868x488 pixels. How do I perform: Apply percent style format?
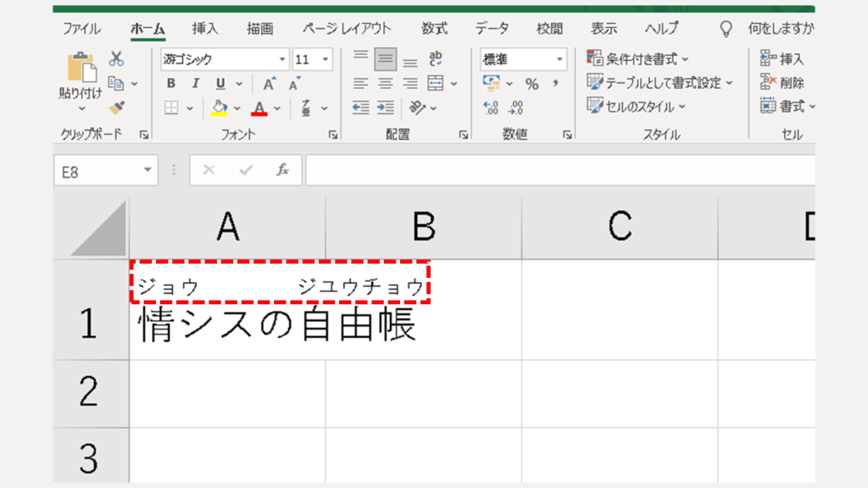[532, 84]
